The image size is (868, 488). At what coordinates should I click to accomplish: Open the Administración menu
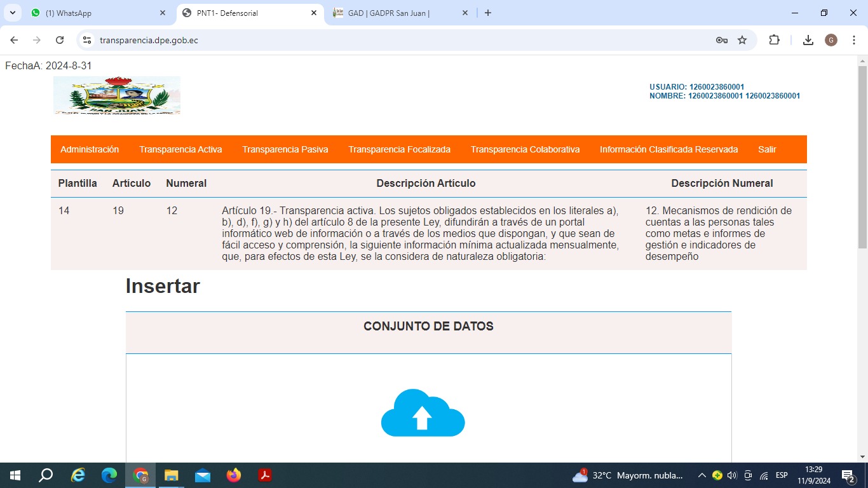pos(90,149)
